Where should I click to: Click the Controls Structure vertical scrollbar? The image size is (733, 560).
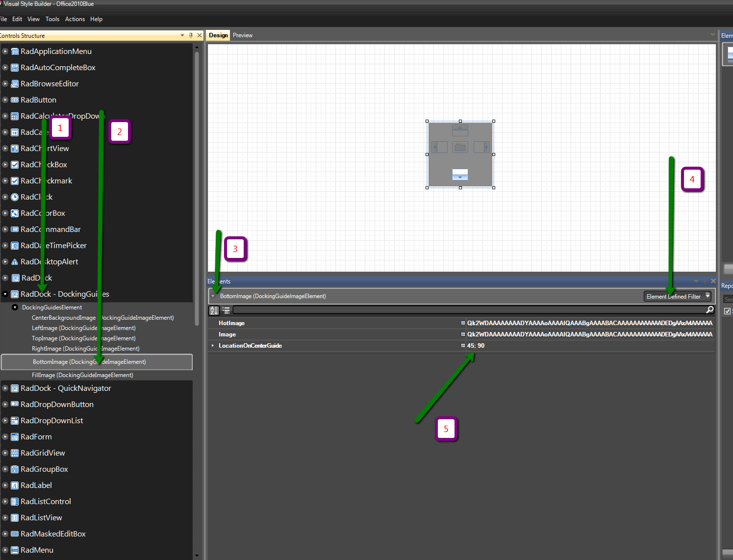[x=197, y=189]
